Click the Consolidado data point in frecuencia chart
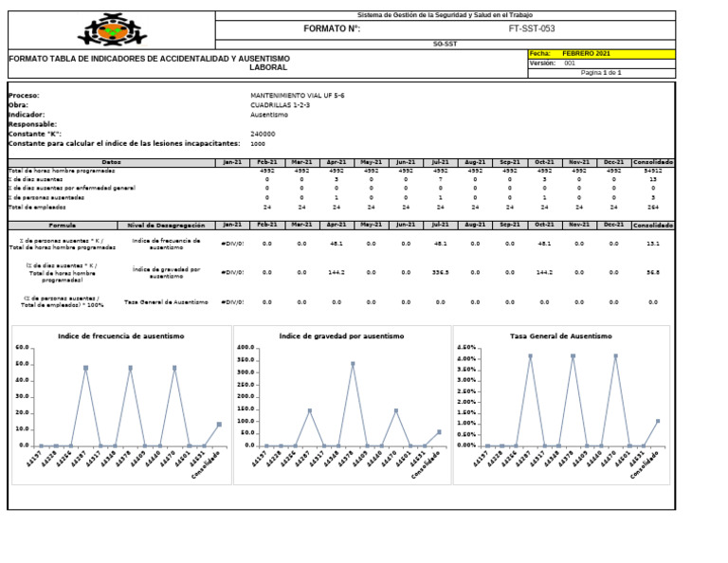The width and height of the screenshot is (728, 563). tap(219, 425)
